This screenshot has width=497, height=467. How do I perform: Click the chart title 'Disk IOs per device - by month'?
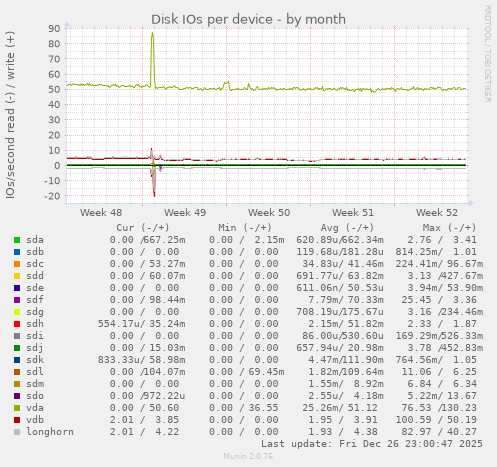pos(248,19)
